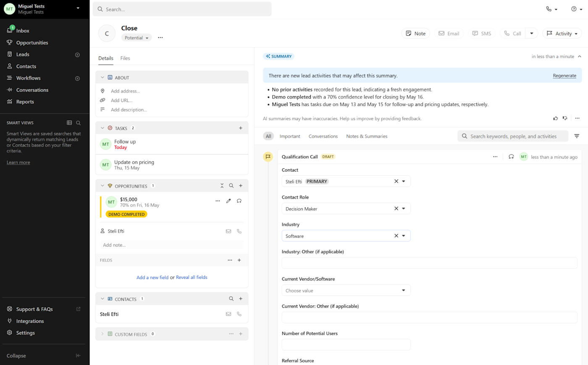This screenshot has width=588, height=365.
Task: Open Integrations page
Action: coord(30,321)
